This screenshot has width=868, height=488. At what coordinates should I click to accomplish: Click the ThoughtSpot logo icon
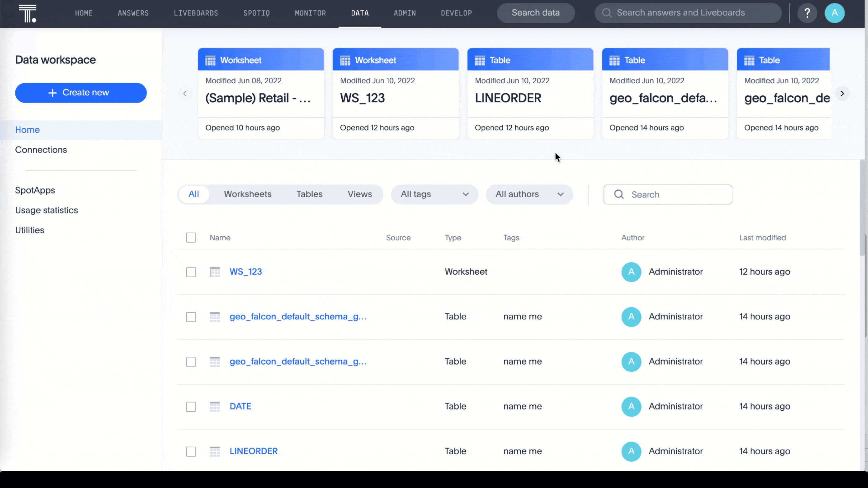(27, 13)
